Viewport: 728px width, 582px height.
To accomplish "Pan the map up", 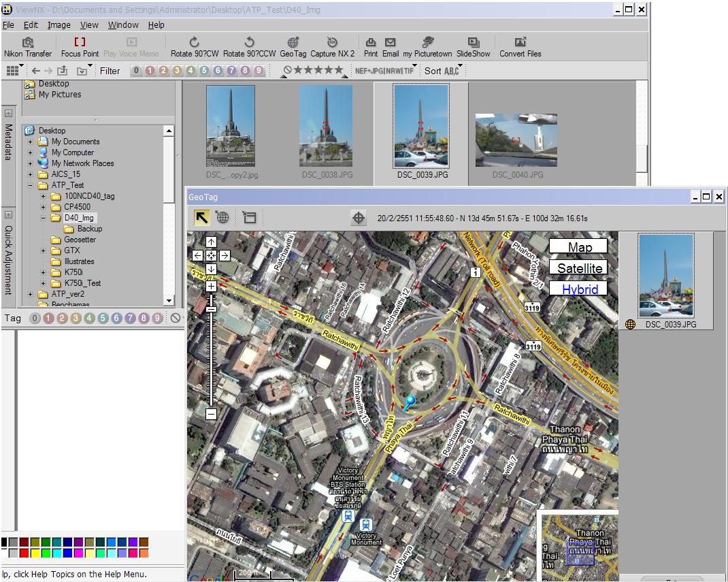I will 211,242.
